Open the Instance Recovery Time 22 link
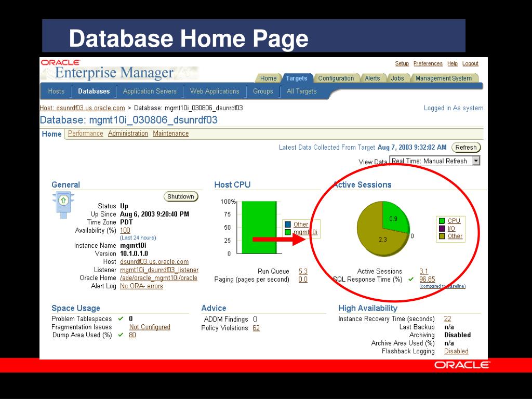Viewport: 532px width, 399px height. point(447,318)
